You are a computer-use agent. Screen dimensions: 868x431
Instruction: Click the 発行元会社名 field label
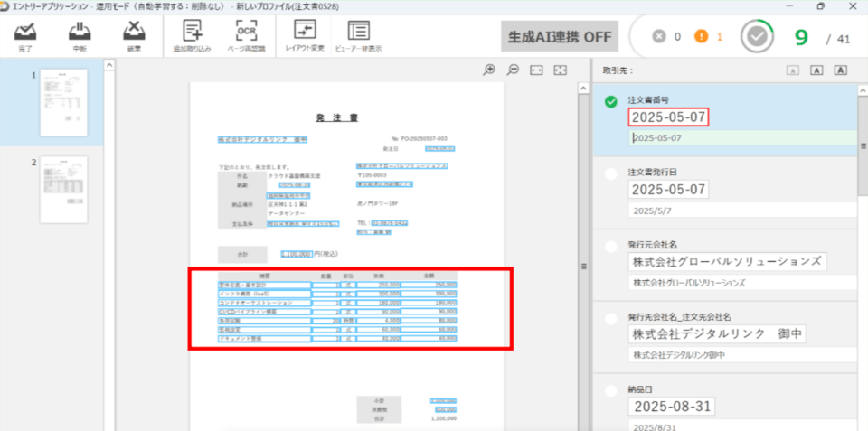653,245
